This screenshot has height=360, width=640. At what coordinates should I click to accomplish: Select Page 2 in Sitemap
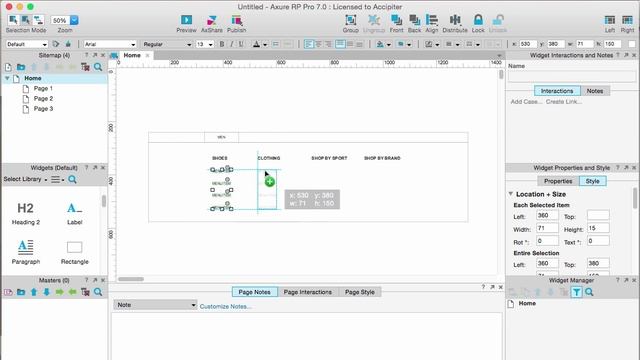43,98
